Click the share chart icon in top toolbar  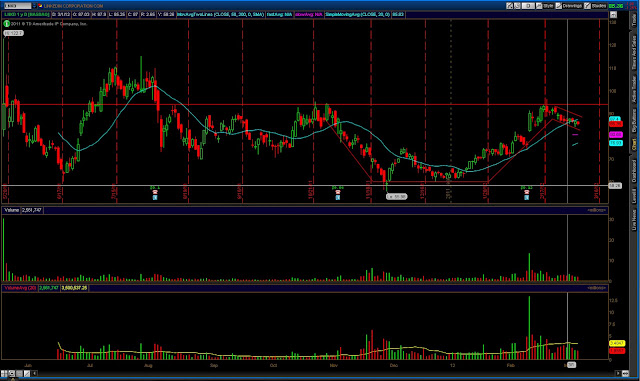tap(509, 6)
